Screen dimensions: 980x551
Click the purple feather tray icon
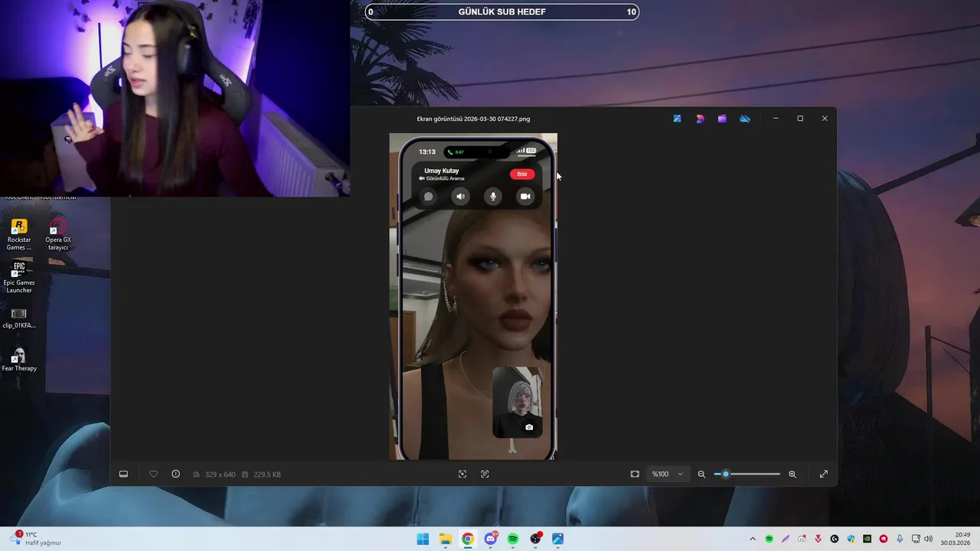[786, 539]
